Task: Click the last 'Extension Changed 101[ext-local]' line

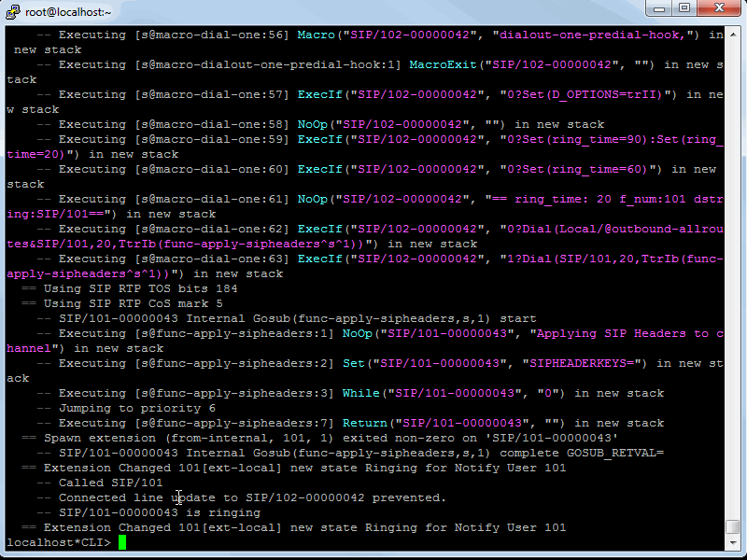Action: coord(293,527)
